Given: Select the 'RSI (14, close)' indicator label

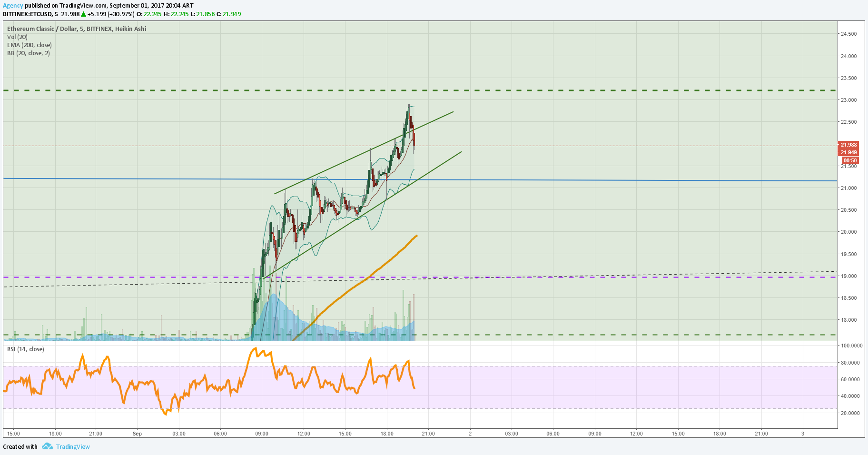Looking at the screenshot, I should pyautogui.click(x=26, y=349).
